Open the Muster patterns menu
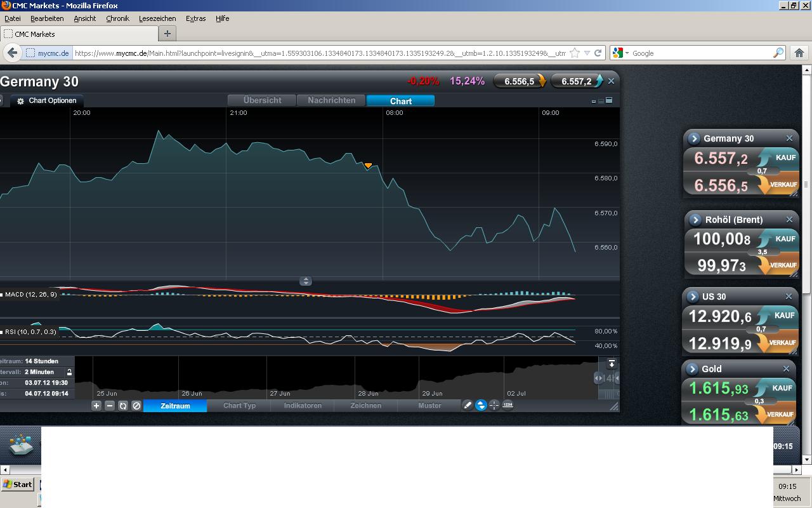812x508 pixels. tap(429, 406)
